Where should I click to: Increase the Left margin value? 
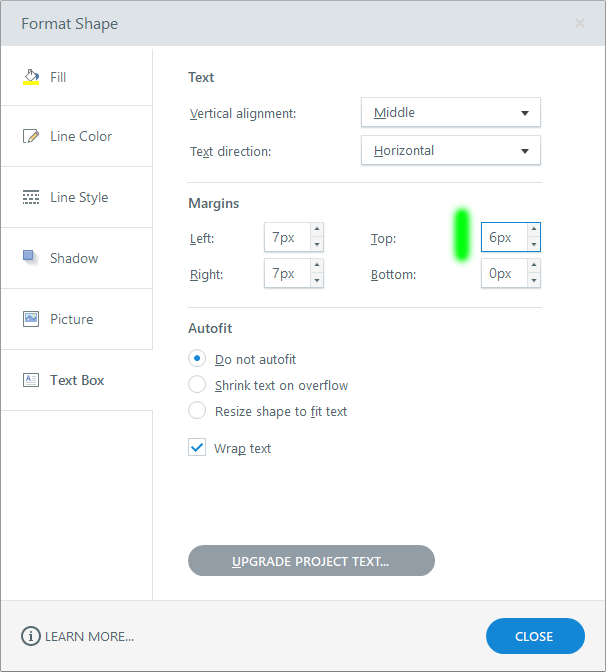[317, 232]
